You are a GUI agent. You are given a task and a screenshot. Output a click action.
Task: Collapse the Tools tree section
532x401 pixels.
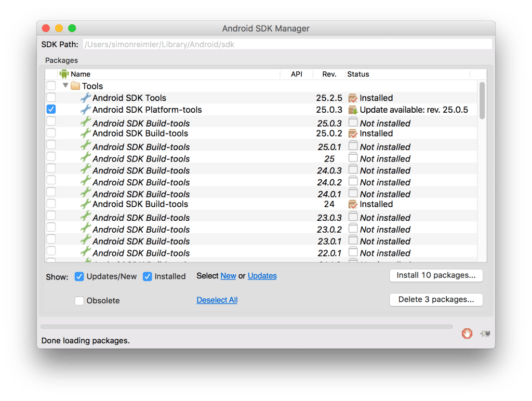[65, 85]
